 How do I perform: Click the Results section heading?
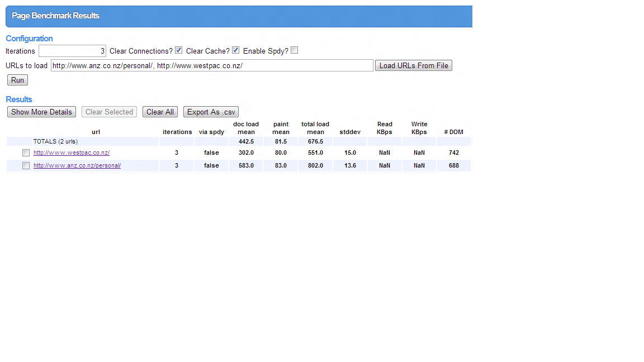[x=19, y=100]
